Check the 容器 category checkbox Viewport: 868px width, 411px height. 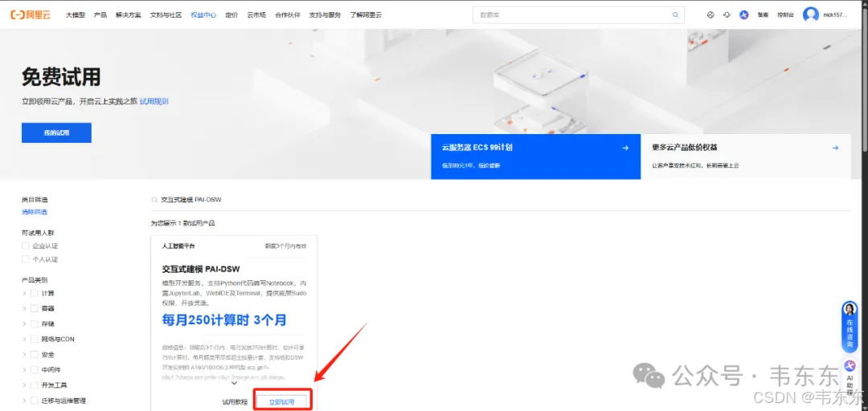35,308
